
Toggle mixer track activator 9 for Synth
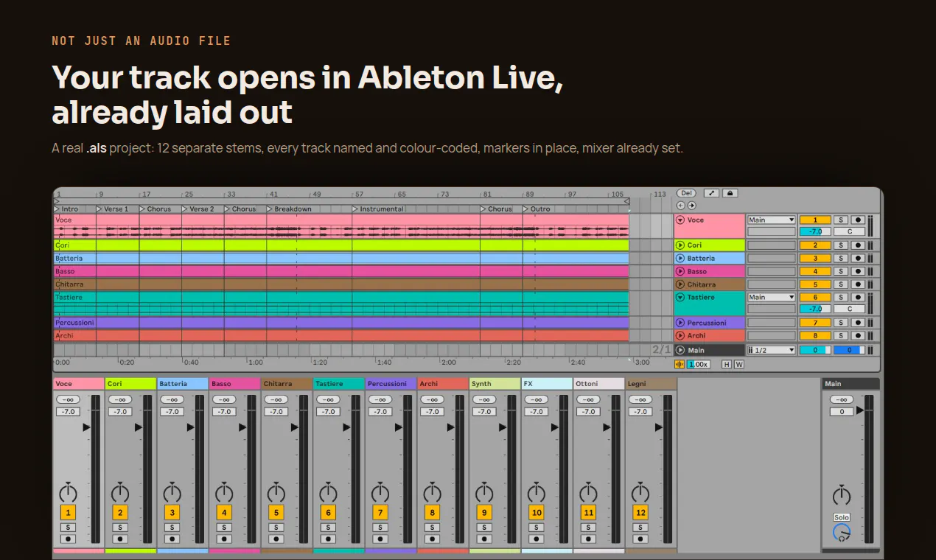484,513
